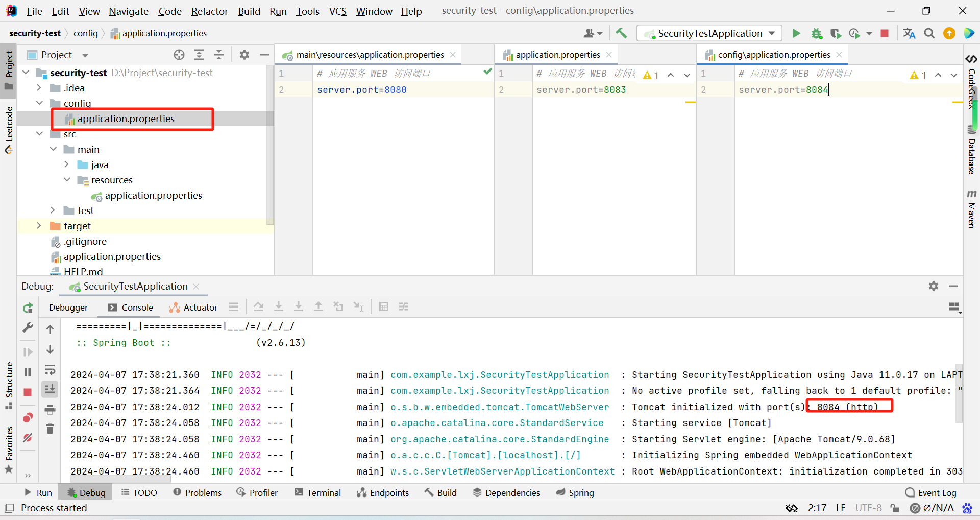Click the Debug bug icon in toolbar
The height and width of the screenshot is (520, 980).
[x=817, y=33]
